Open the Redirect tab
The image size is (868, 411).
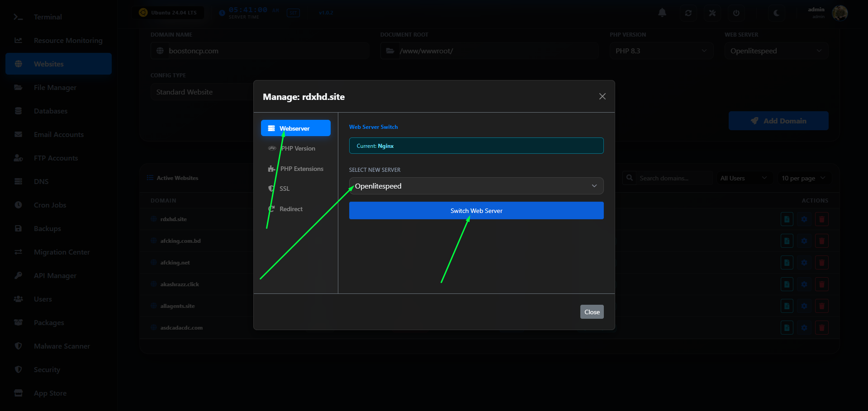click(x=290, y=209)
